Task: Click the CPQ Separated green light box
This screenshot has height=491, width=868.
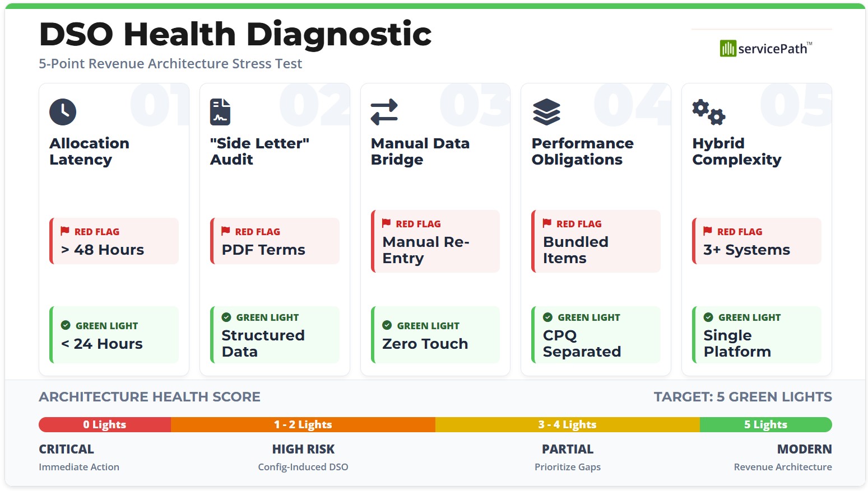Action: 596,335
